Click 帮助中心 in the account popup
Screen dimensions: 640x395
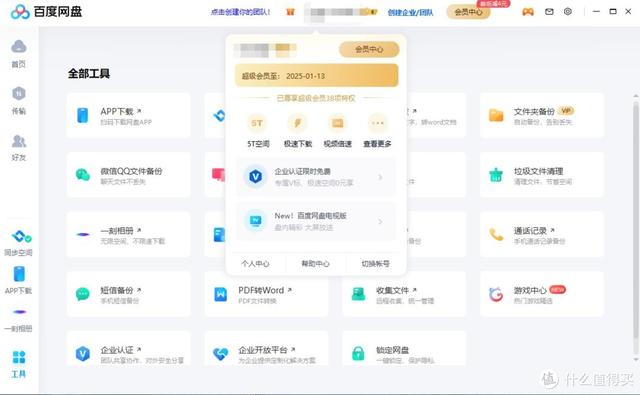coord(315,264)
